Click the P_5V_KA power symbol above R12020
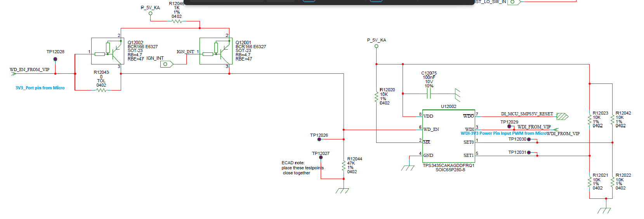The image size is (644, 219). click(376, 46)
